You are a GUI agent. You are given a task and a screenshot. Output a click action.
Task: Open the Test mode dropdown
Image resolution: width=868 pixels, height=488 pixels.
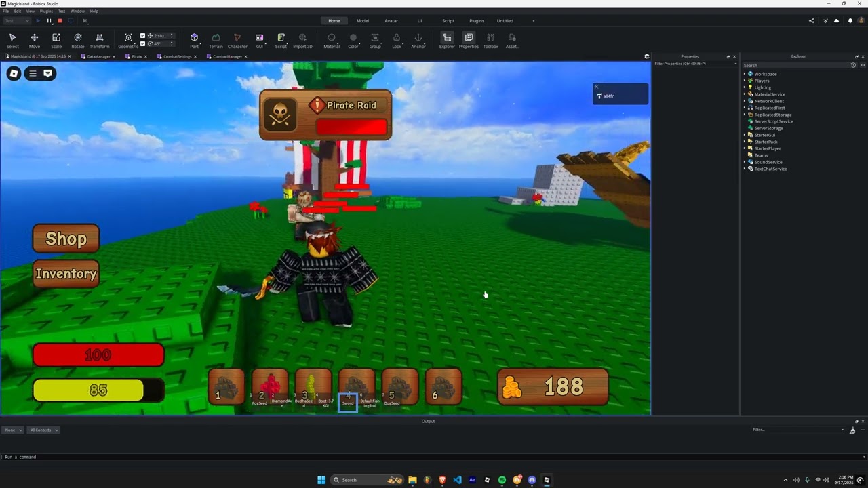16,21
